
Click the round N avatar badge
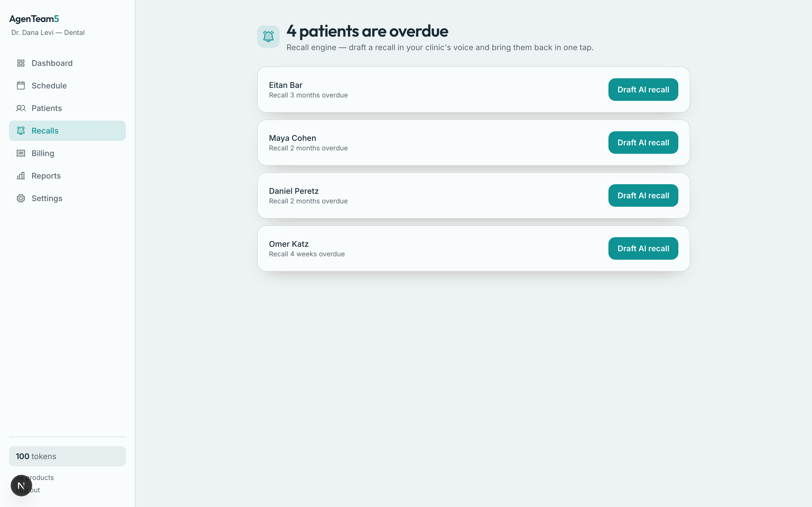click(21, 486)
